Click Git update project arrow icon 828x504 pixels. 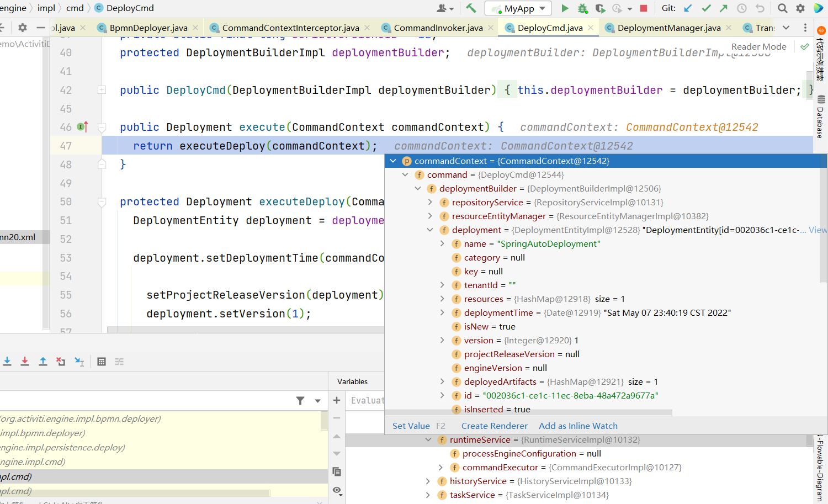click(688, 8)
